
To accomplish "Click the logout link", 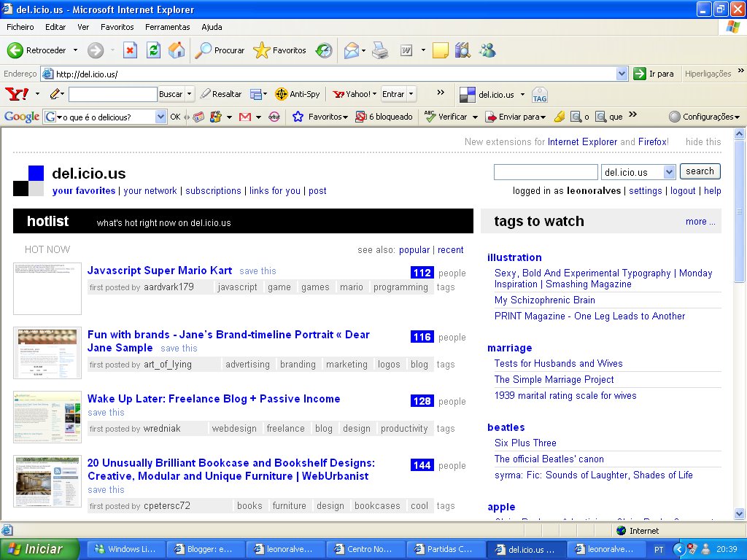I will tap(683, 191).
